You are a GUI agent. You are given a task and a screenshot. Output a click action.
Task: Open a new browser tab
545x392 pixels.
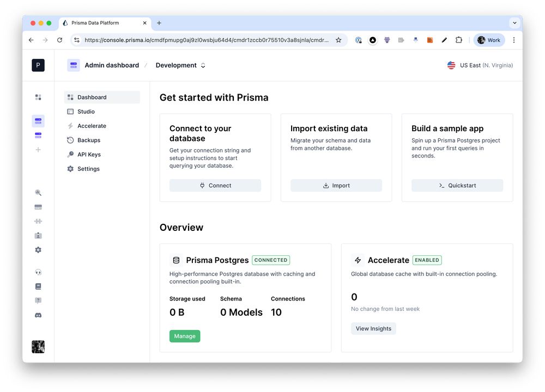(159, 23)
